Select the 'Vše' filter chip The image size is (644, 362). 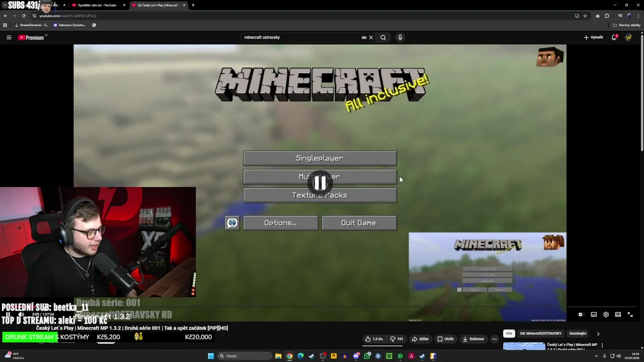coord(509,333)
